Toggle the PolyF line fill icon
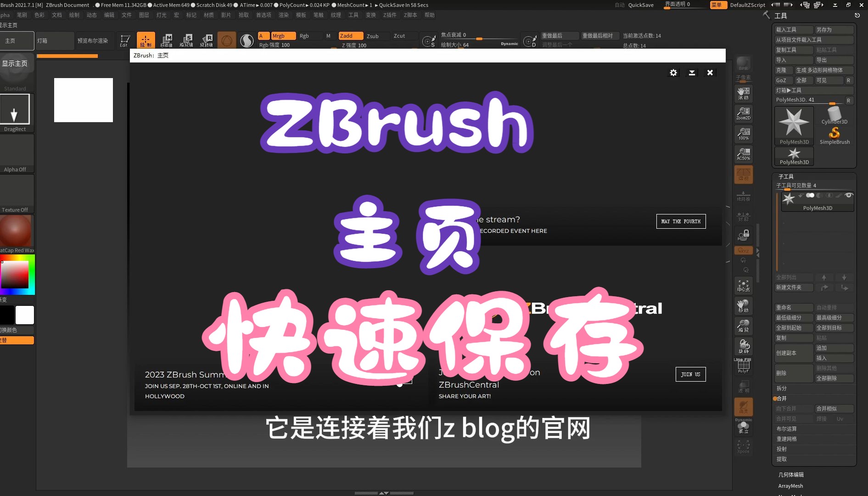The width and height of the screenshot is (868, 496). point(743,366)
